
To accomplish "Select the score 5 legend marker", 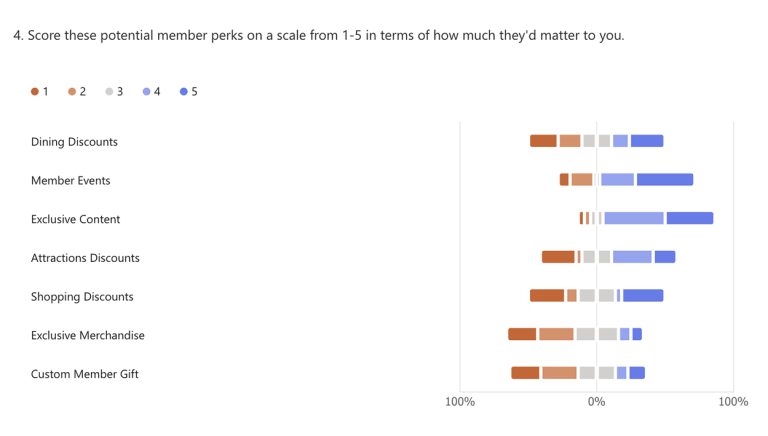I will [x=184, y=92].
